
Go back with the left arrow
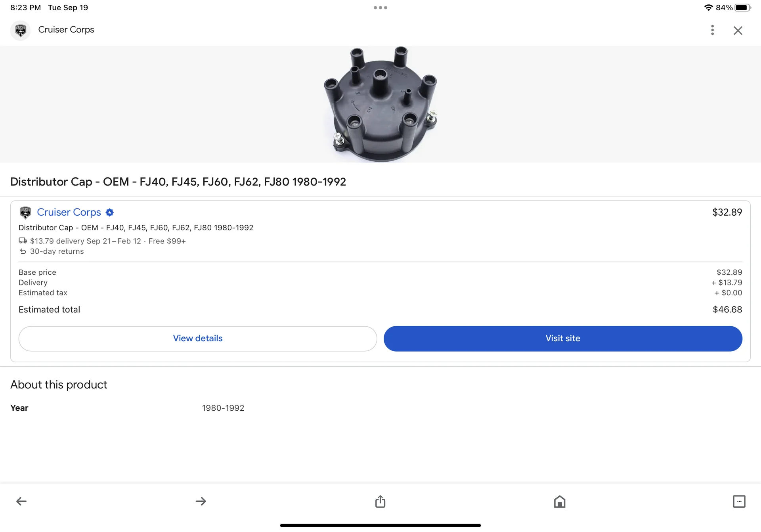(x=21, y=501)
